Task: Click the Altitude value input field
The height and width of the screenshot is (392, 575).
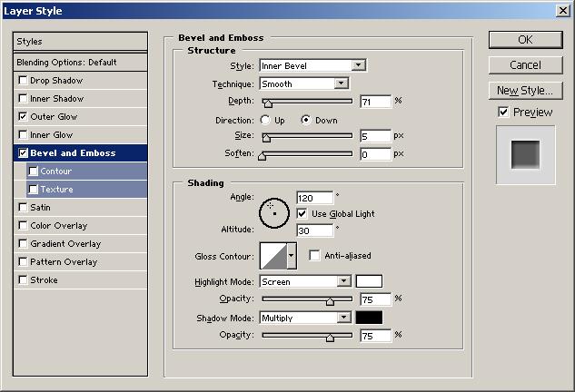Action: pyautogui.click(x=315, y=230)
